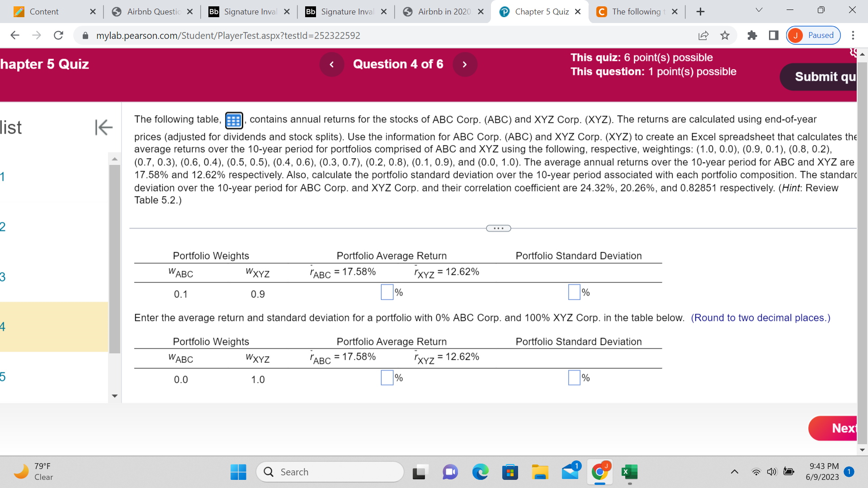
Task: Open the Chrome three-dot menu
Action: point(853,35)
